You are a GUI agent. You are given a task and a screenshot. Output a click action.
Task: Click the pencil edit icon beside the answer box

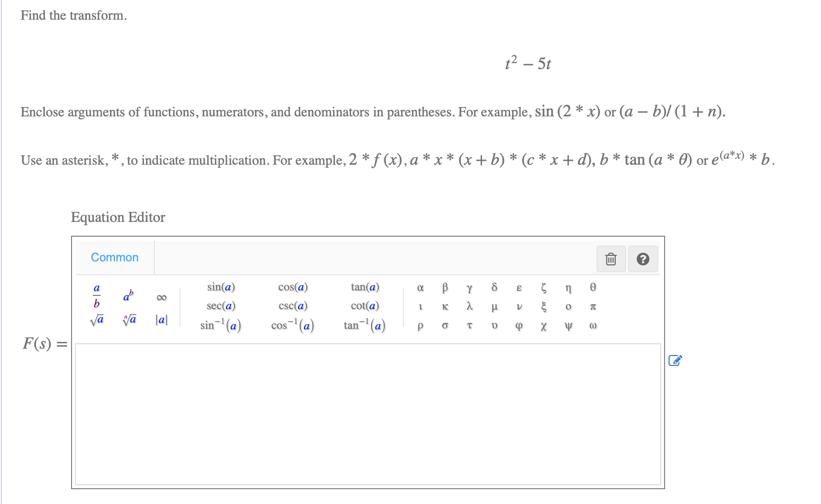point(675,360)
